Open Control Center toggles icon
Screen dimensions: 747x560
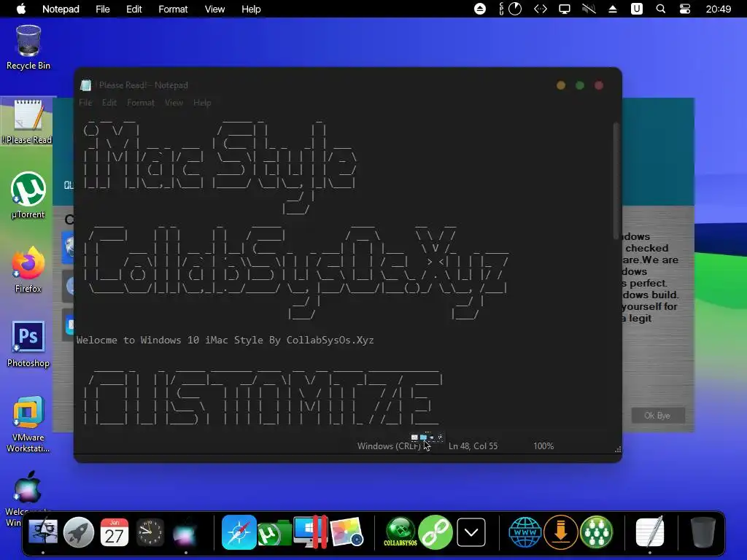(x=684, y=9)
